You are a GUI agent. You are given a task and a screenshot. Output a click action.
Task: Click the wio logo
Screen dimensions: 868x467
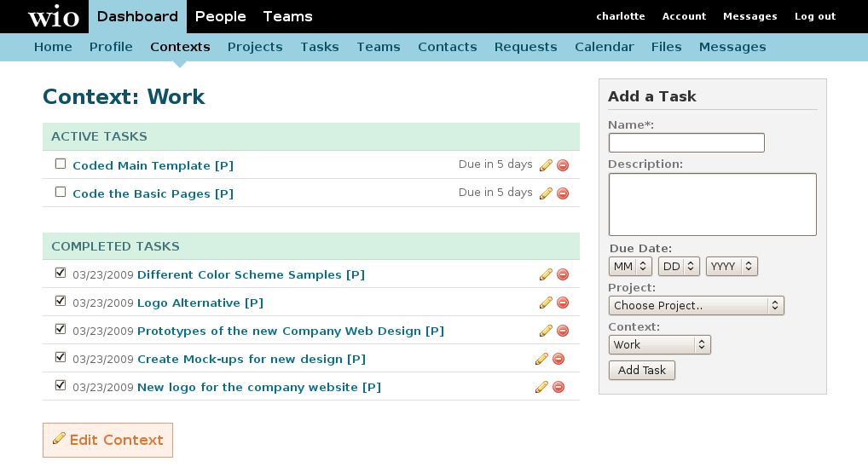(53, 16)
